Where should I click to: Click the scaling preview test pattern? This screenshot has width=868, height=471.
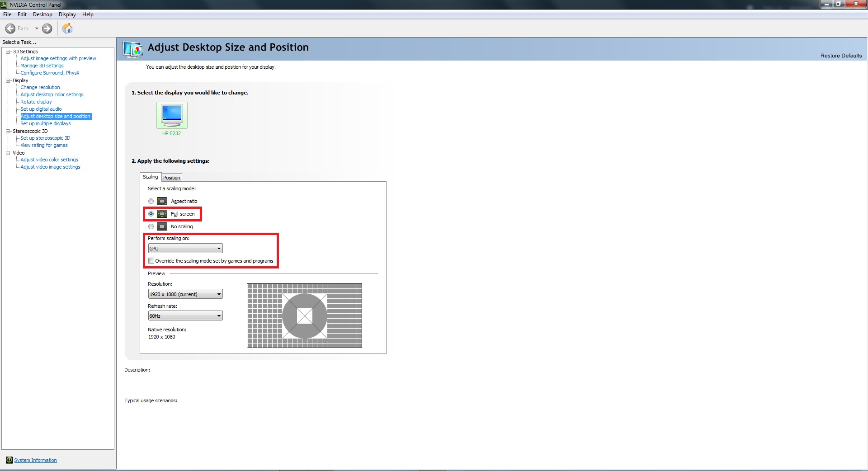click(x=304, y=316)
